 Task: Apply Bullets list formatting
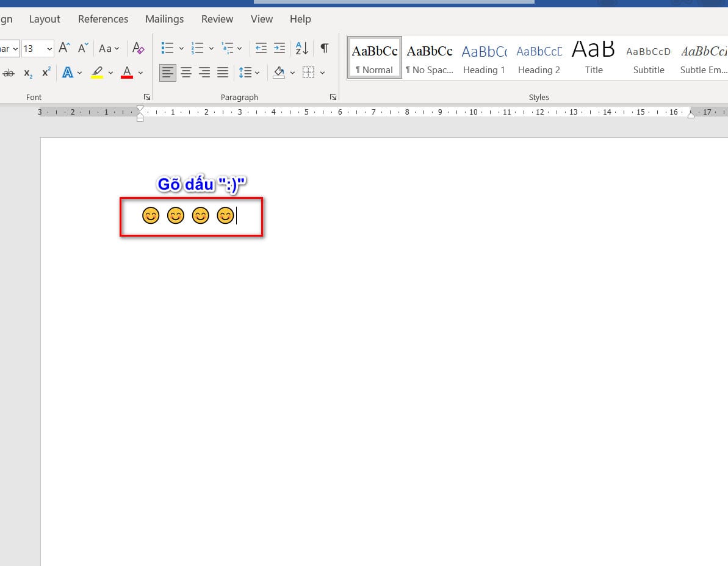click(x=167, y=48)
